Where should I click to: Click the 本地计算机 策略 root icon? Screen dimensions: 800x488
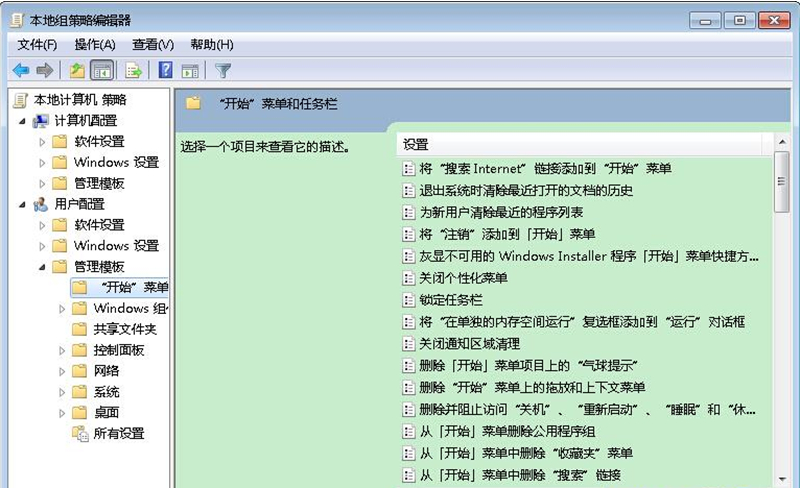point(20,100)
